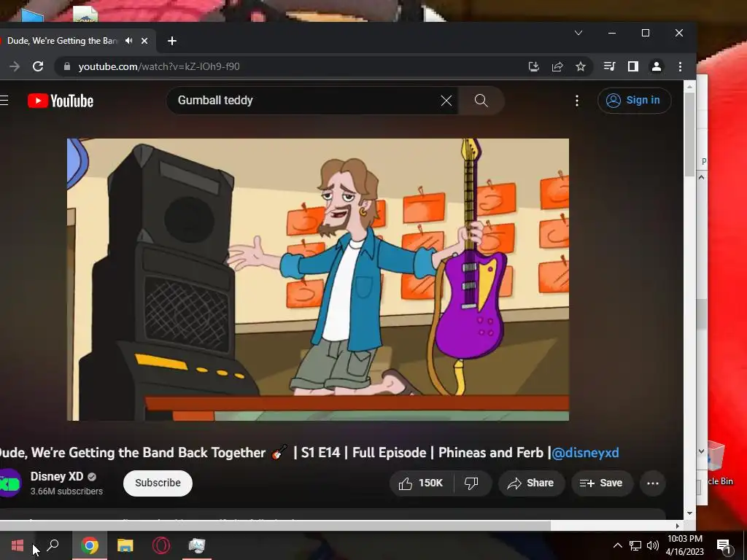Reload the YouTube page
Image resolution: width=747 pixels, height=560 pixels.
click(38, 66)
